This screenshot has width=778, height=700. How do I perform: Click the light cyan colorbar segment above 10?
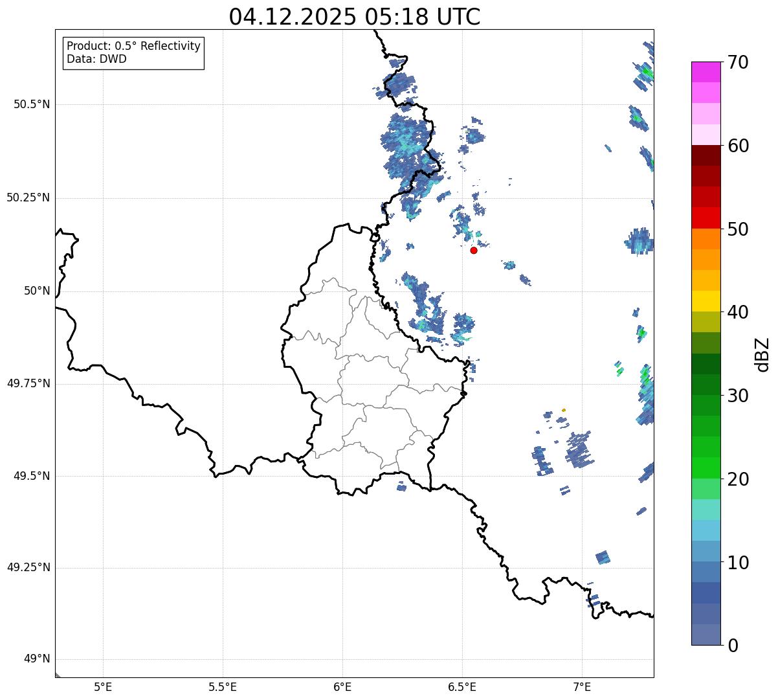(x=706, y=530)
